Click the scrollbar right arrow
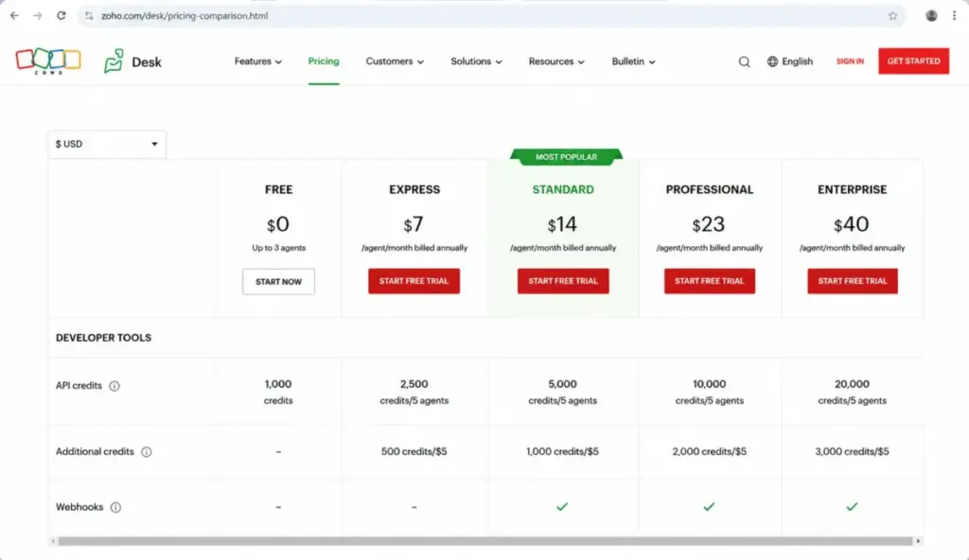The width and height of the screenshot is (969, 560). 918,541
